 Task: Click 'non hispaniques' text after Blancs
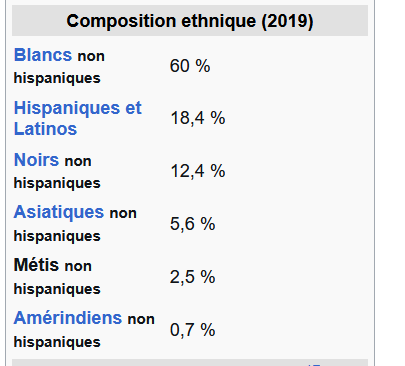tap(59, 67)
